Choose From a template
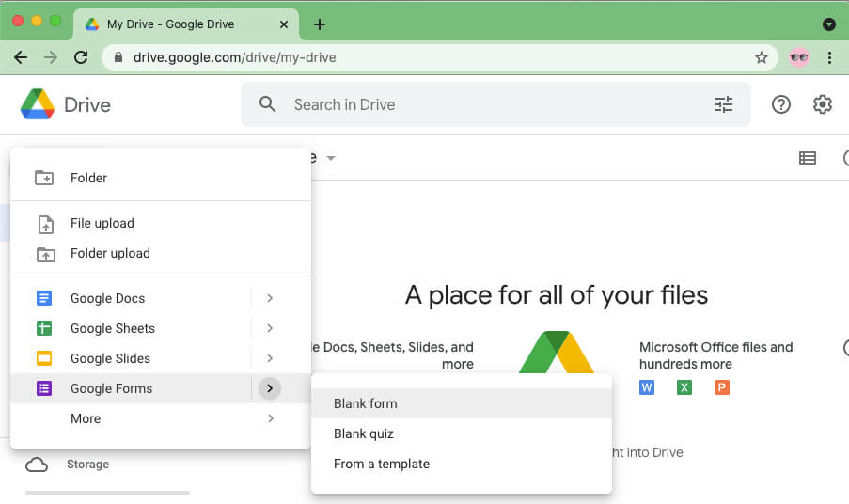The image size is (849, 504). 462,464
